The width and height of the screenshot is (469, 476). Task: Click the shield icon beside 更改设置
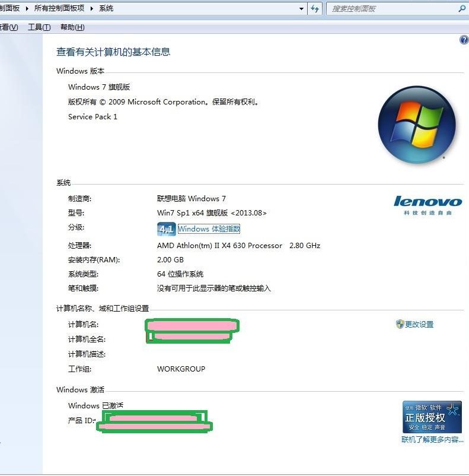(400, 324)
